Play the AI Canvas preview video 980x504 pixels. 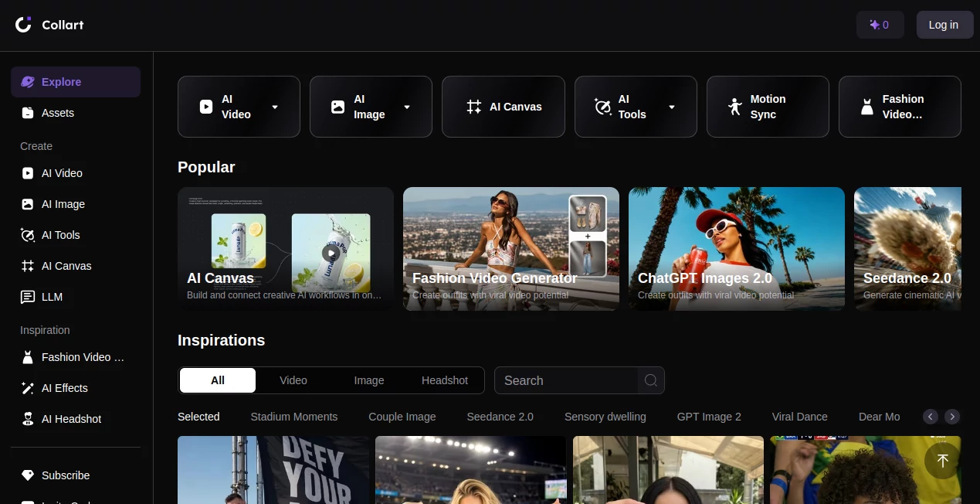pos(331,253)
